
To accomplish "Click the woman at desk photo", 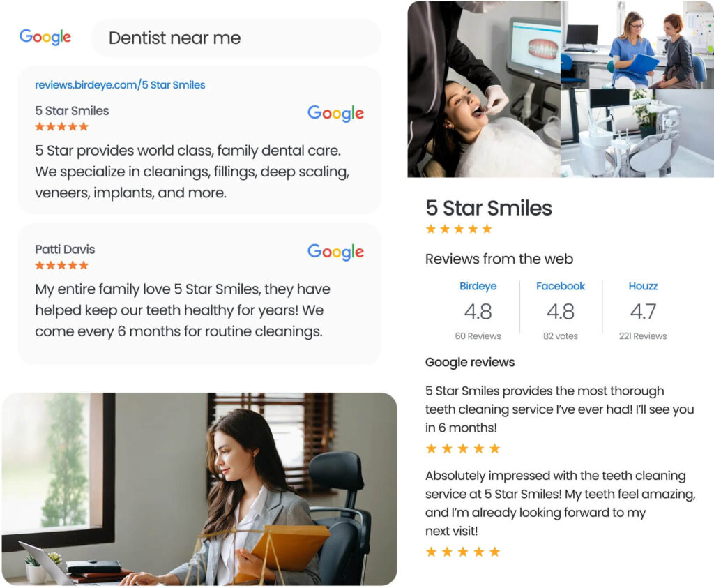I will tap(199, 489).
